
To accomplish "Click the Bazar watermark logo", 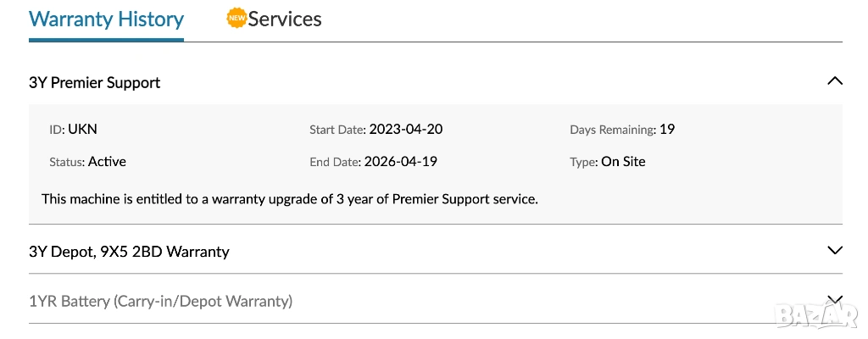I will 816,315.
